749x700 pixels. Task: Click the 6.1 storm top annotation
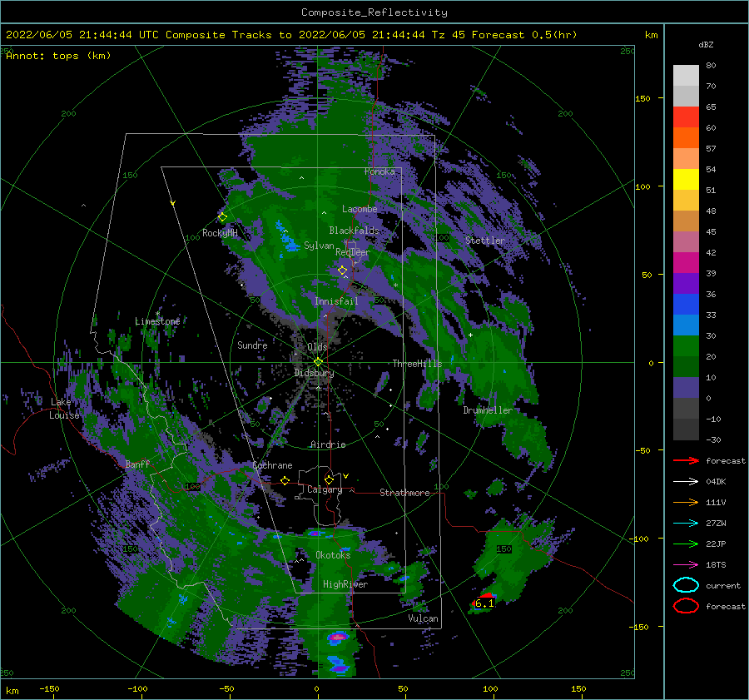484,603
